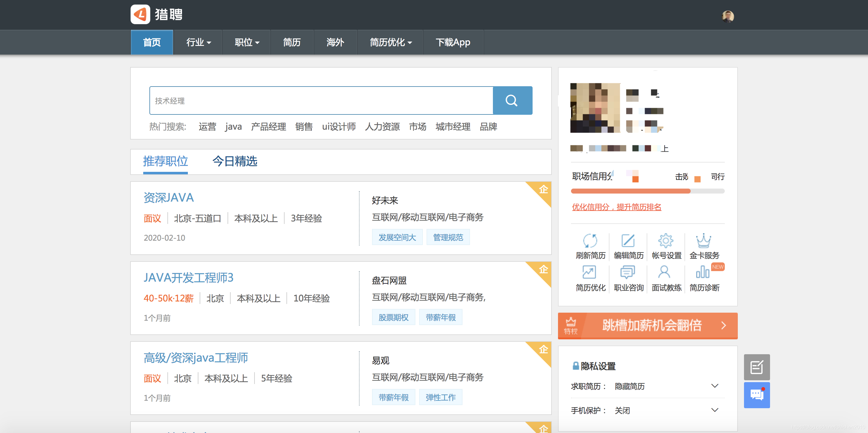Open the 跳槽加薪机会翻倍 banner
The image size is (868, 433).
[x=647, y=326]
